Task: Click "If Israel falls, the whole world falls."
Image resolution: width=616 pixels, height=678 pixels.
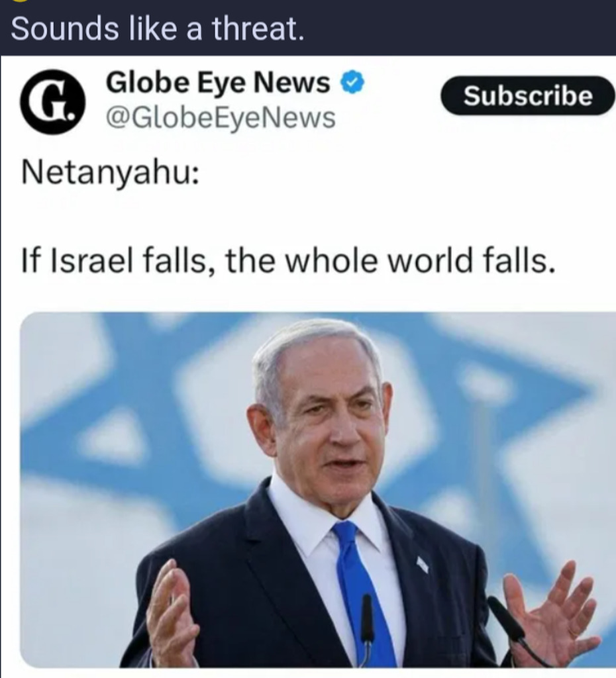Action: pos(288,261)
